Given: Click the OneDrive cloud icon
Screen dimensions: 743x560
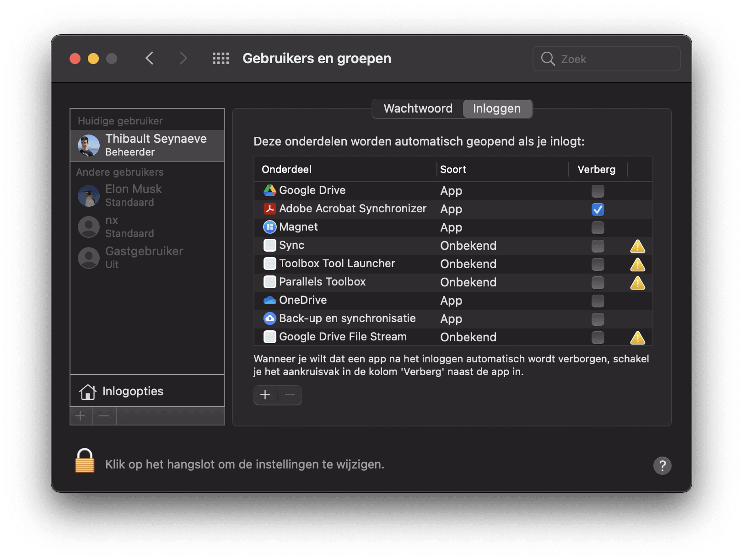Looking at the screenshot, I should click(x=269, y=300).
